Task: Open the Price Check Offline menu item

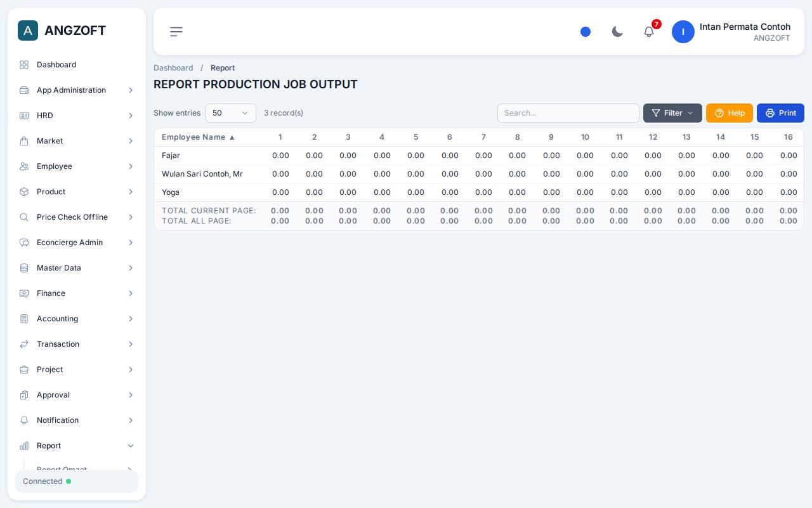Action: point(77,217)
